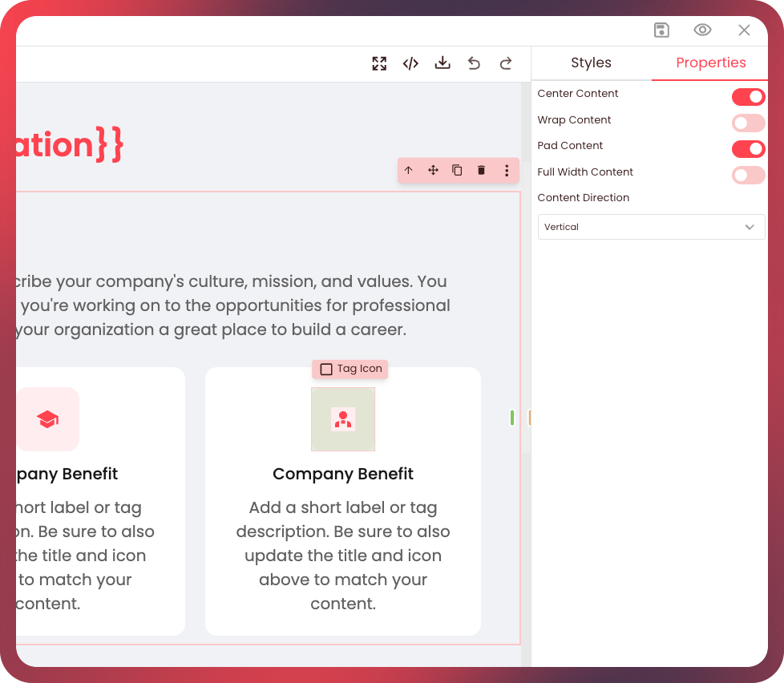Open the three-dot more options menu
Image resolution: width=784 pixels, height=683 pixels.
pos(507,171)
